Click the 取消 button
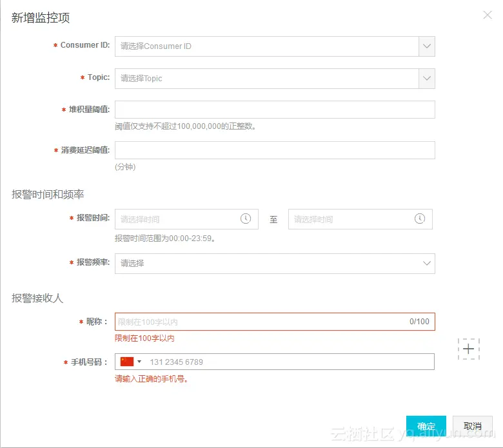The width and height of the screenshot is (503, 448). (472, 426)
